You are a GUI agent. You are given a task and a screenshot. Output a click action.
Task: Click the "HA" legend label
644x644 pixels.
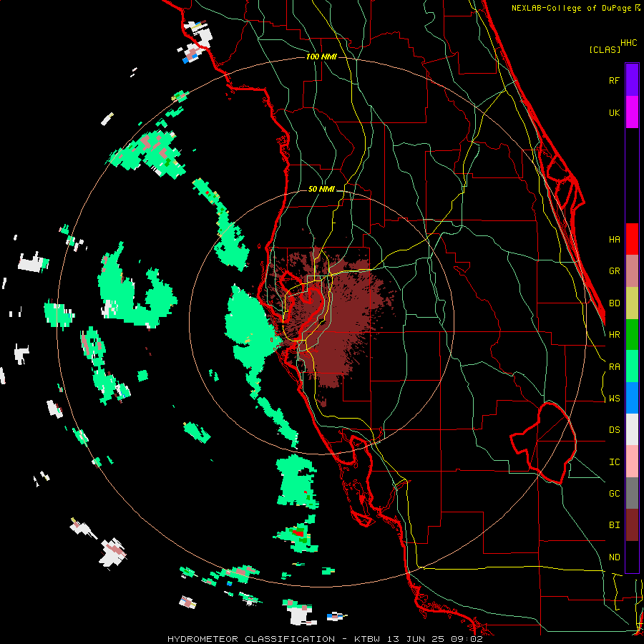tap(614, 239)
